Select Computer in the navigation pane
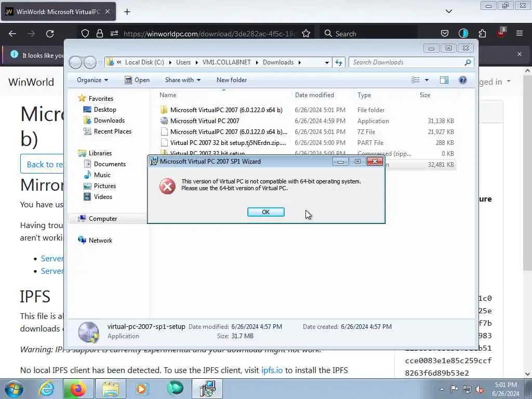The image size is (532, 399). [x=103, y=219]
